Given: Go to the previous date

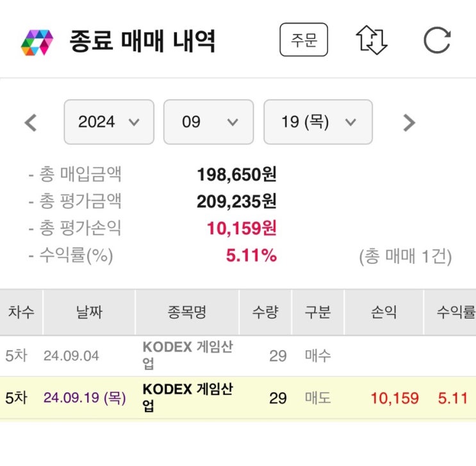Looking at the screenshot, I should (31, 122).
